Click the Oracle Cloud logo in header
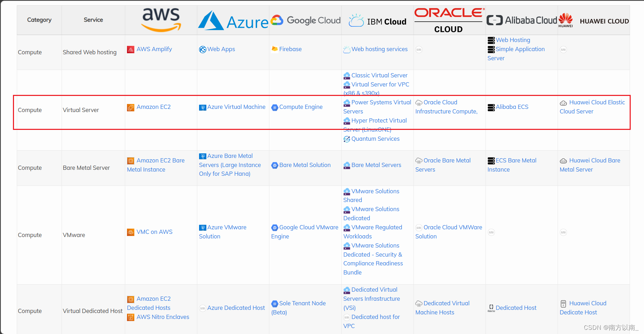Screen dimensions: 644x334 [x=450, y=20]
